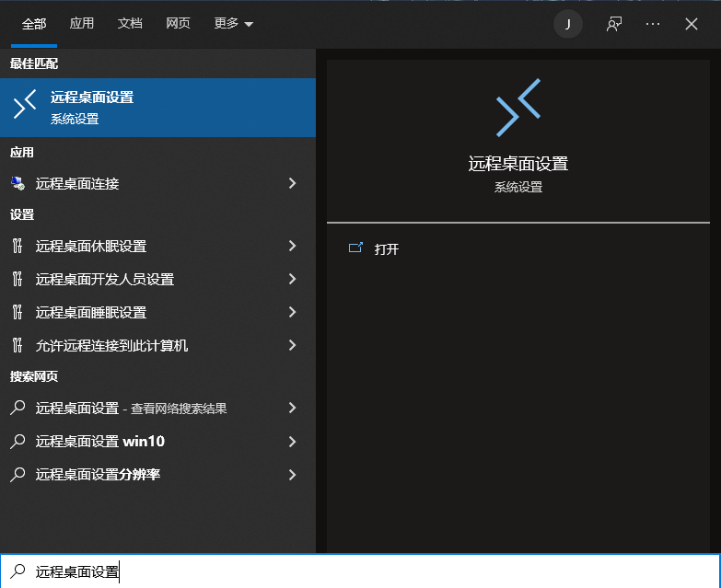Expand the 远程桌面开发人员设置 chevron
The width and height of the screenshot is (721, 588).
coord(292,279)
